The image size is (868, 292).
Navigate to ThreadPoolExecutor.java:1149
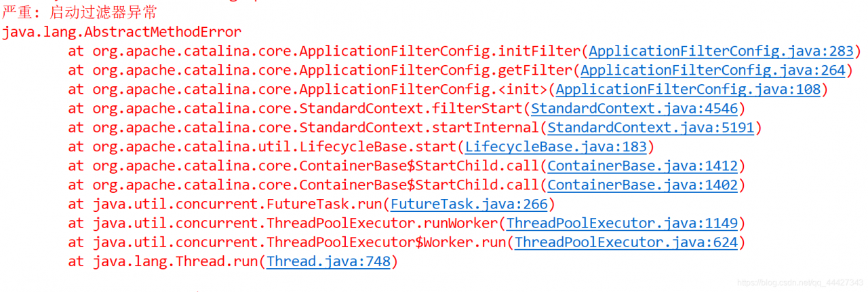pos(622,223)
